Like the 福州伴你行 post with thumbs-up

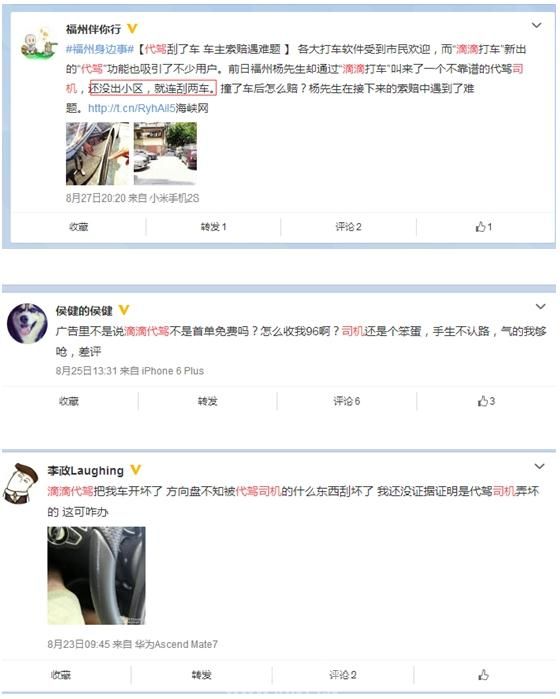coord(483,227)
